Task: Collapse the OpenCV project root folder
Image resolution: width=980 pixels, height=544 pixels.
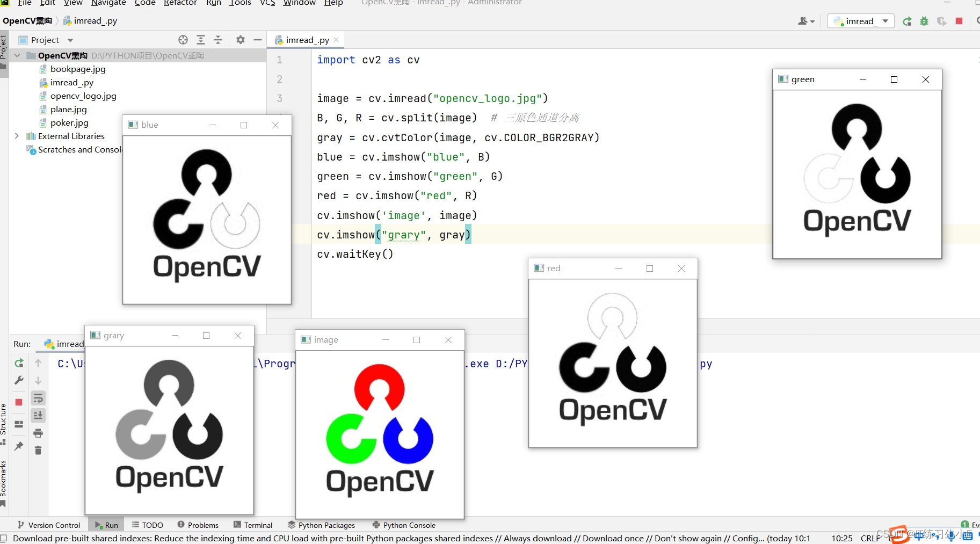Action: click(x=17, y=55)
